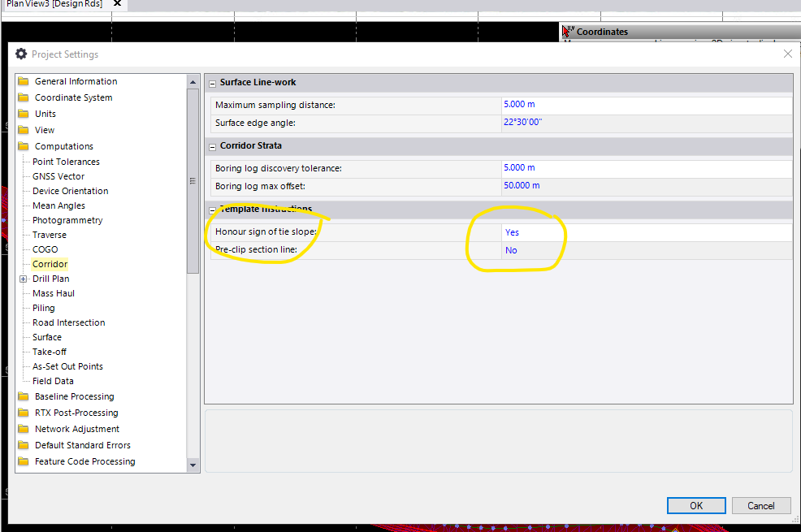Select Point Tolerances in tree
Image resolution: width=801 pixels, height=532 pixels.
pos(66,162)
